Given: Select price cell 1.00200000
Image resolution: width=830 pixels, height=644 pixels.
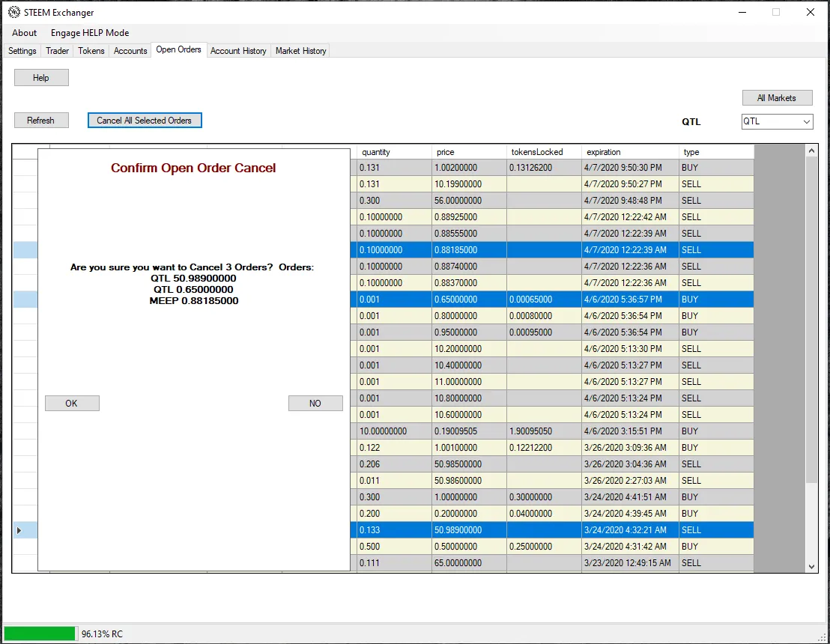Looking at the screenshot, I should point(469,168).
